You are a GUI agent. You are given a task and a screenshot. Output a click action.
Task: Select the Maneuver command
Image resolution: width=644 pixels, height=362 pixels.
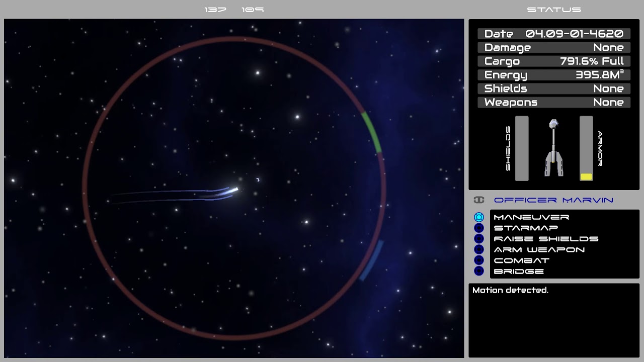tap(531, 217)
